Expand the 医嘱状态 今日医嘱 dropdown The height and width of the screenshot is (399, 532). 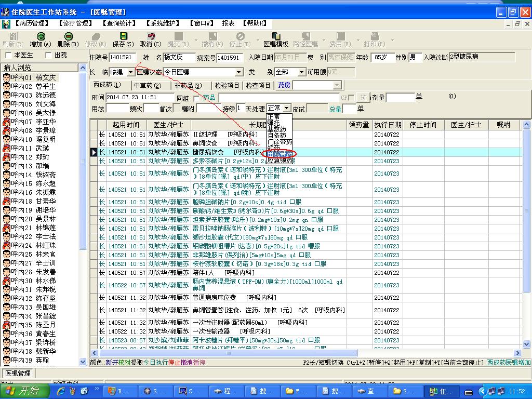tap(239, 72)
